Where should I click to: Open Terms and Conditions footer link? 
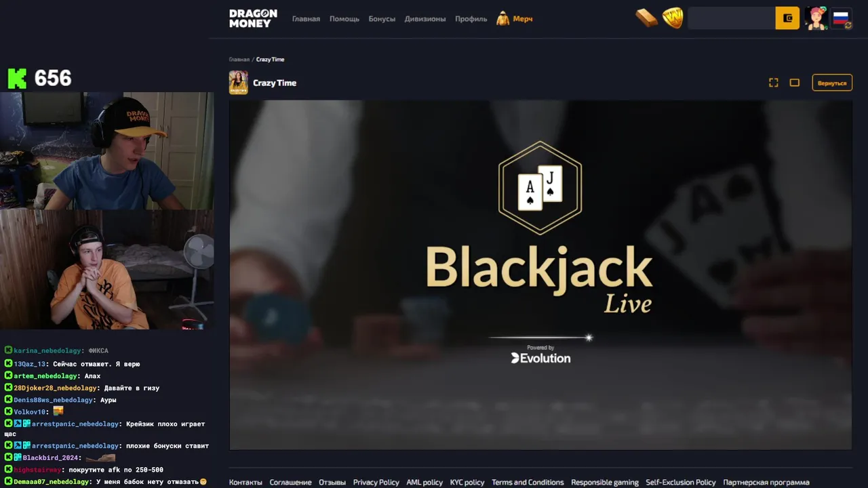tap(528, 483)
